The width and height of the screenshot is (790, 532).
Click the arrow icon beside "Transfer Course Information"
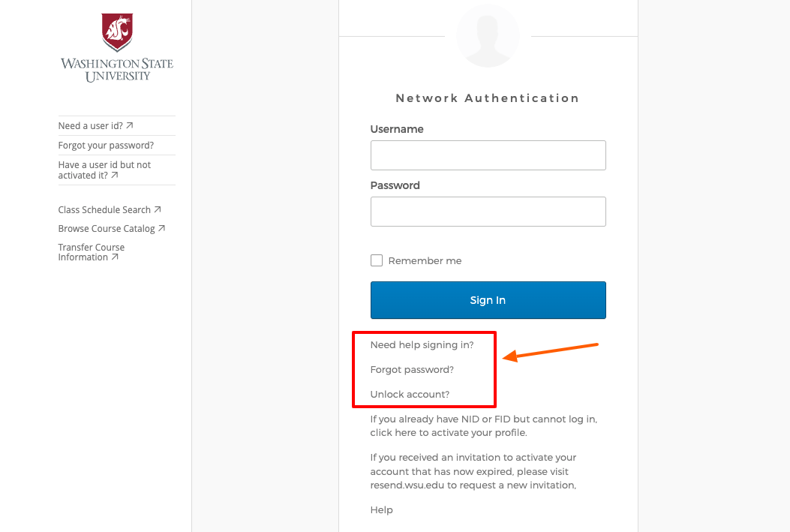[113, 257]
